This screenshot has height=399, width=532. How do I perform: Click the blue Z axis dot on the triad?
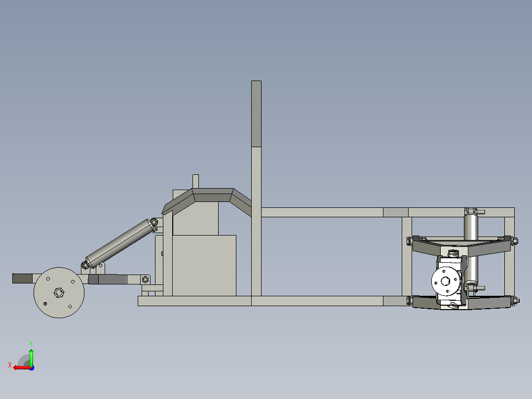click(x=32, y=368)
